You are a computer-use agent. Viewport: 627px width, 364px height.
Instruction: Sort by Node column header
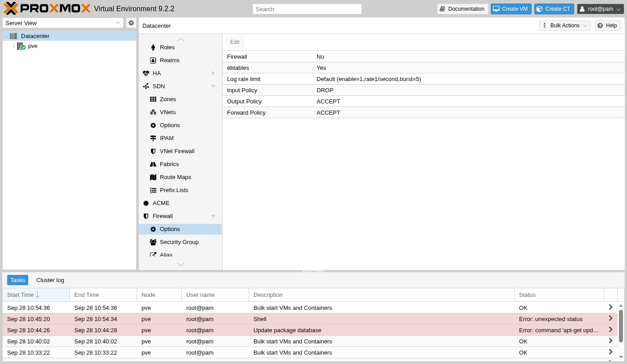[159, 295]
